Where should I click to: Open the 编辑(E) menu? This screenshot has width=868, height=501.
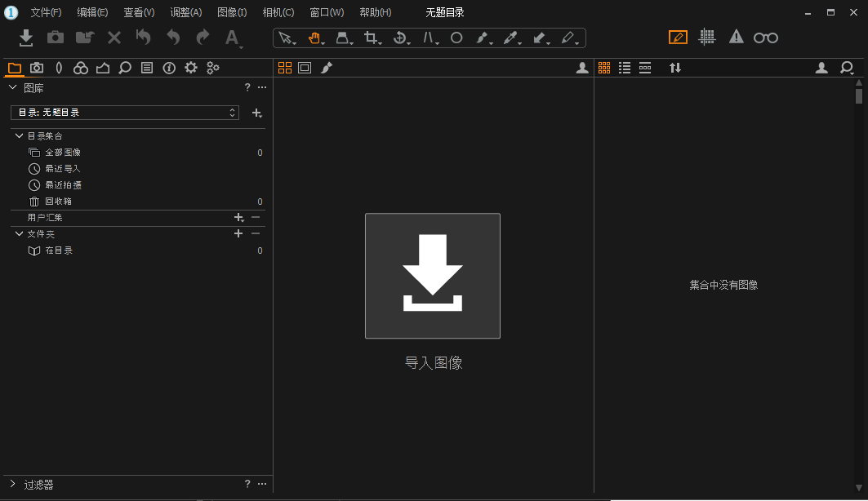[x=92, y=12]
